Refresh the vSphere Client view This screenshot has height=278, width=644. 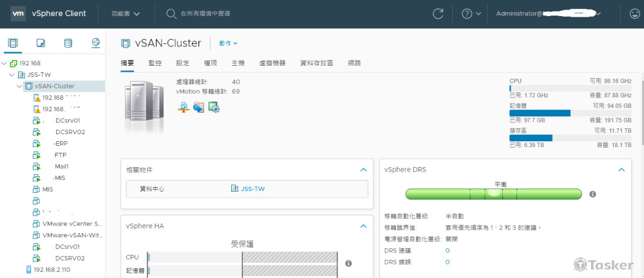[x=438, y=14]
